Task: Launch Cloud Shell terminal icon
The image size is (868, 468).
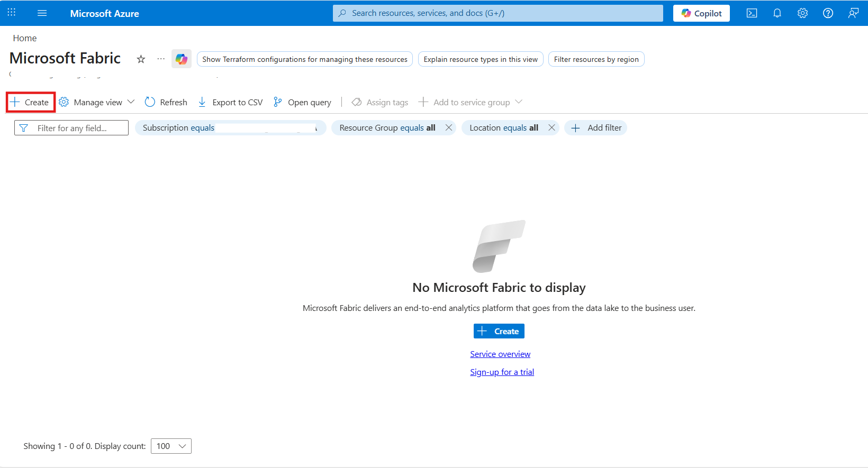Action: (752, 13)
